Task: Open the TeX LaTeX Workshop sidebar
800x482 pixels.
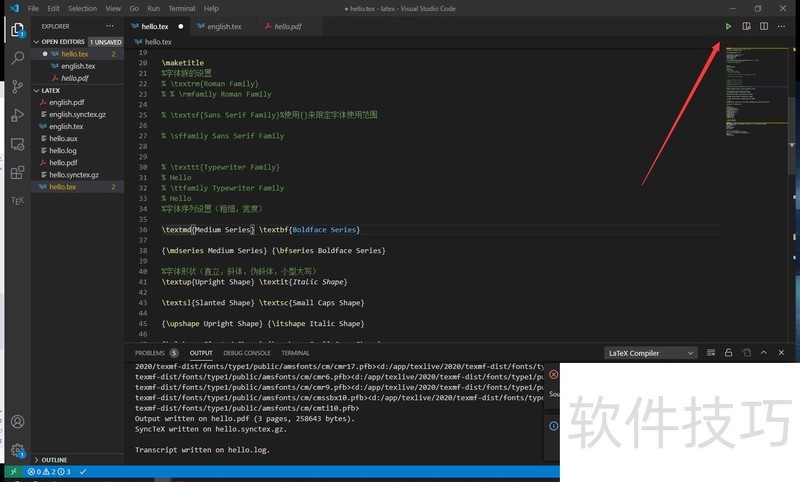Action: [x=17, y=200]
